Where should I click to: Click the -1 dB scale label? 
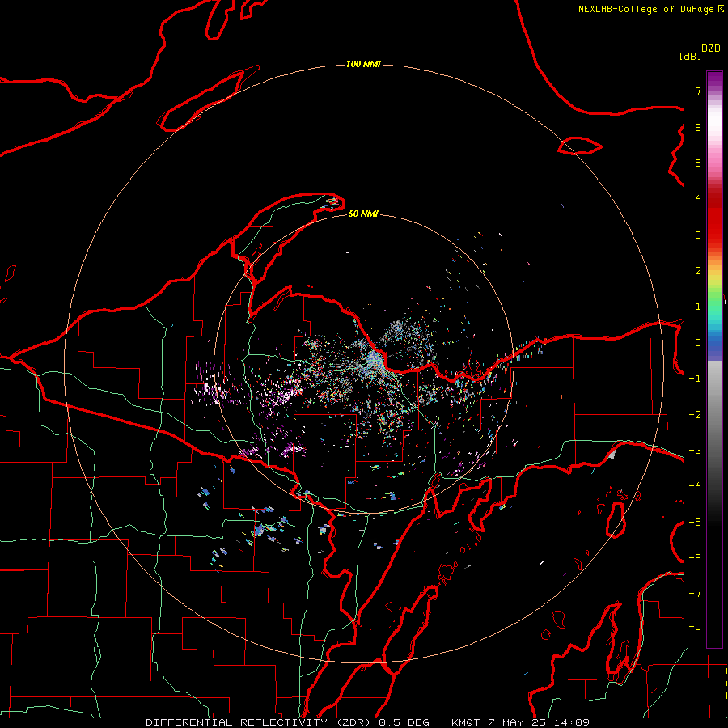[x=695, y=379]
